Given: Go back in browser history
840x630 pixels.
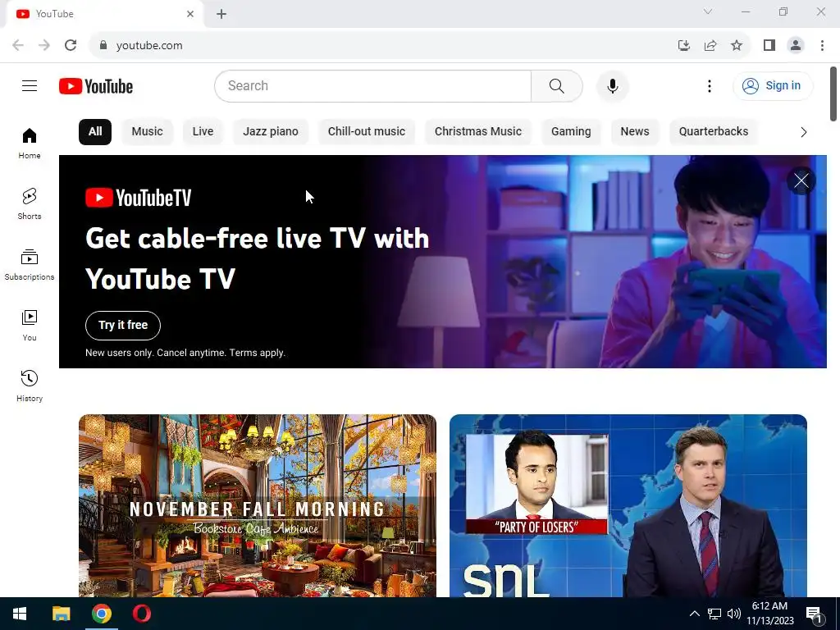Looking at the screenshot, I should (18, 46).
